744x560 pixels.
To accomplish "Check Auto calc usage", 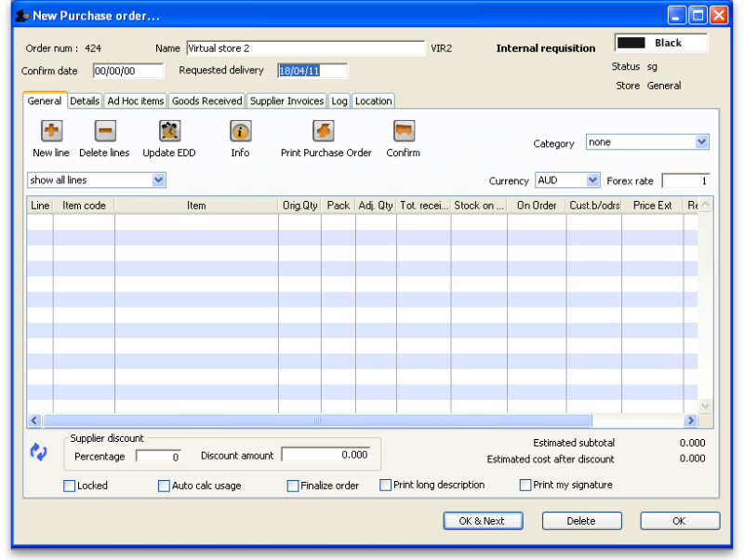I will click(x=164, y=485).
